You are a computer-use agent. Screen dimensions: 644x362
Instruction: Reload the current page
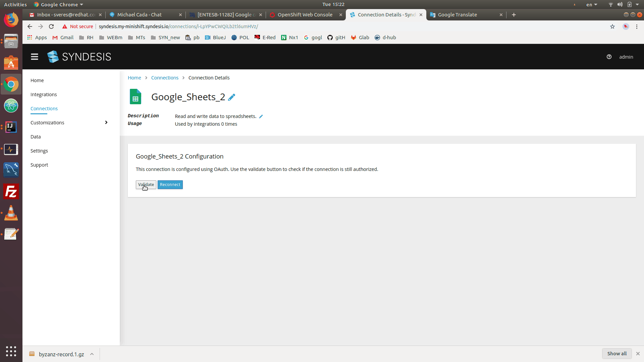51,26
